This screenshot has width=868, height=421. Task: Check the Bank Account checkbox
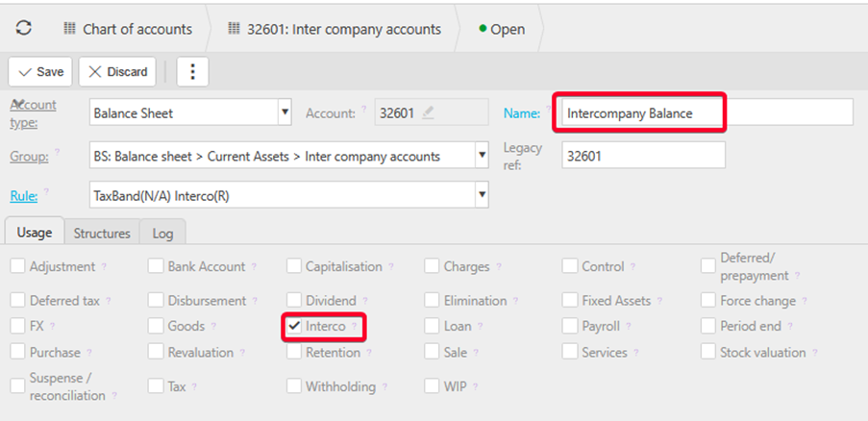pos(156,266)
